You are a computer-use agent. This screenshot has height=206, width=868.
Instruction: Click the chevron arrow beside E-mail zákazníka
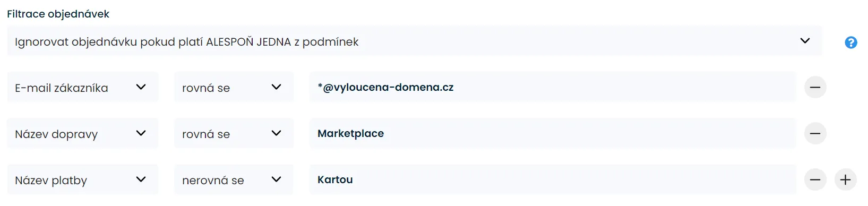[141, 87]
